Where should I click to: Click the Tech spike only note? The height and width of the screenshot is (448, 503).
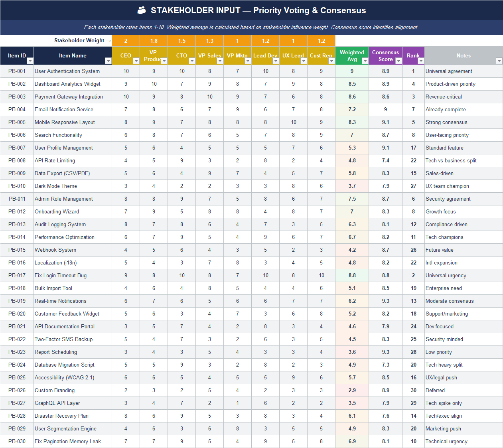pyautogui.click(x=464, y=403)
